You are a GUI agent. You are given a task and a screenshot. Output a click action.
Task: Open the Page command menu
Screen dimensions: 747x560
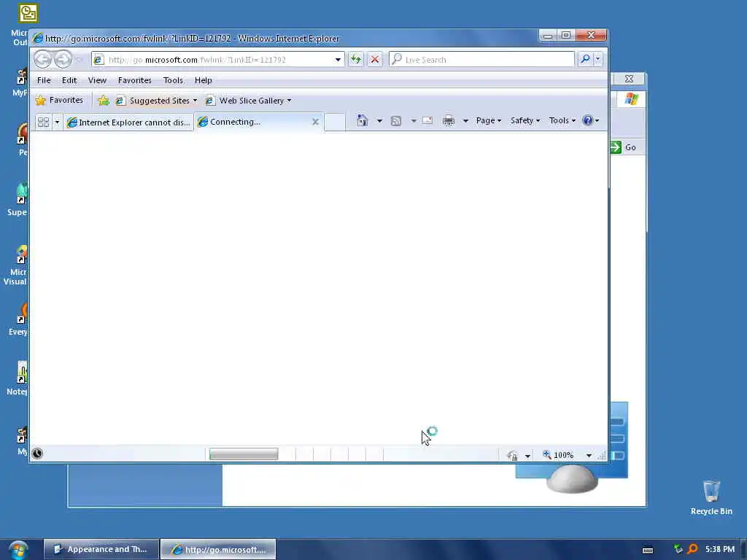coord(488,120)
